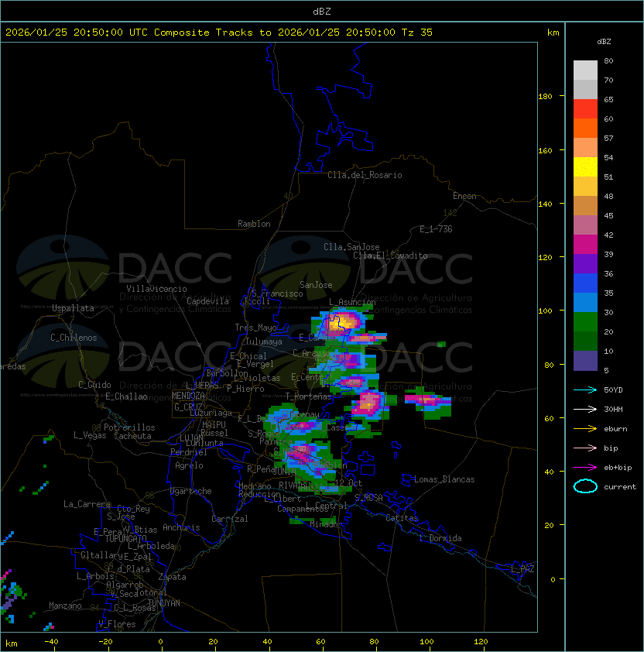644x652 pixels.
Task: Click the cyan 'current' ellipse legend icon
Action: pos(585,486)
